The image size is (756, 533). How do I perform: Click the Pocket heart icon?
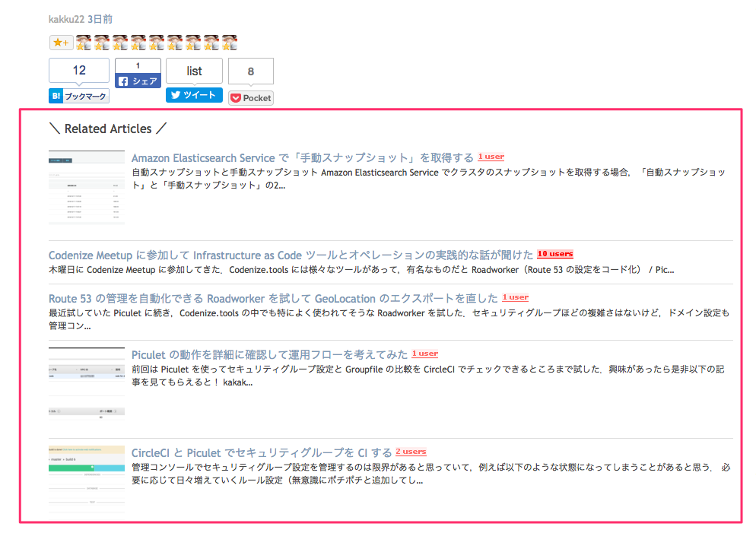[x=236, y=97]
